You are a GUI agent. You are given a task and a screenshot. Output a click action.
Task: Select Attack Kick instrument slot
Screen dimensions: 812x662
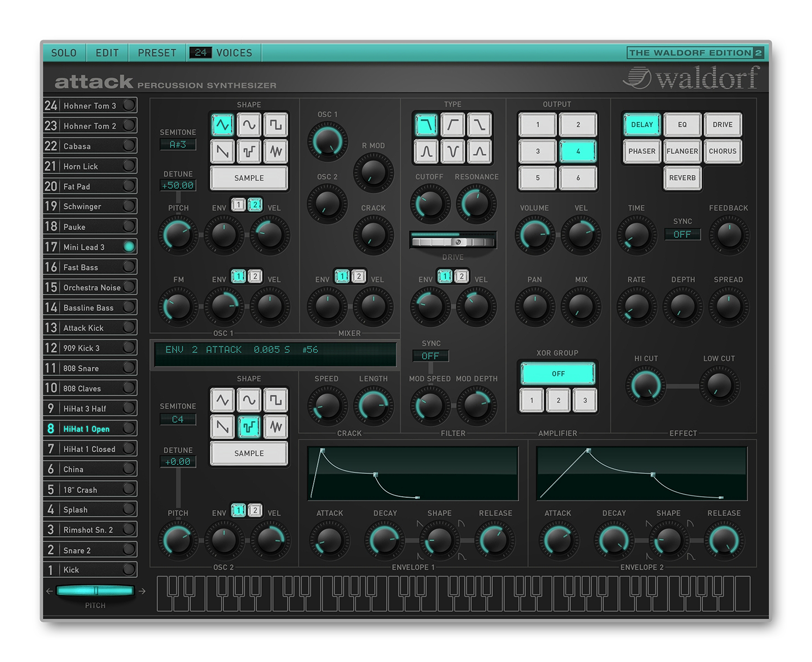(x=90, y=328)
